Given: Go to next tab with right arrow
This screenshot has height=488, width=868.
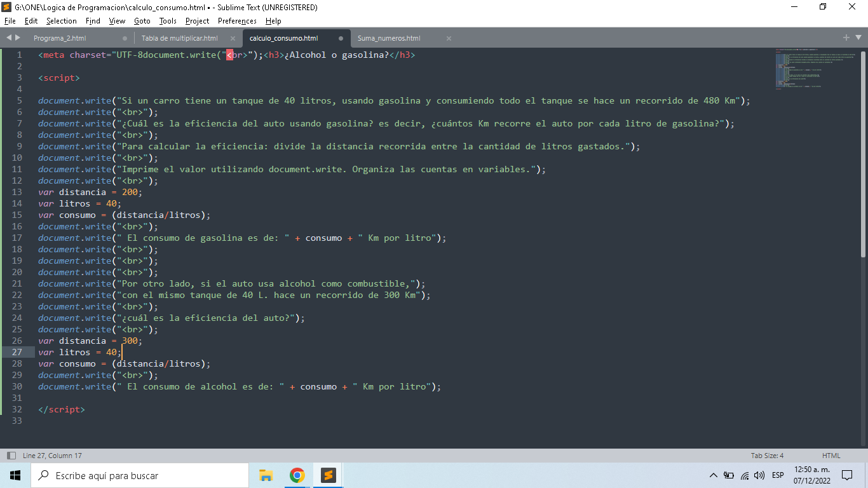Looking at the screenshot, I should [18, 37].
